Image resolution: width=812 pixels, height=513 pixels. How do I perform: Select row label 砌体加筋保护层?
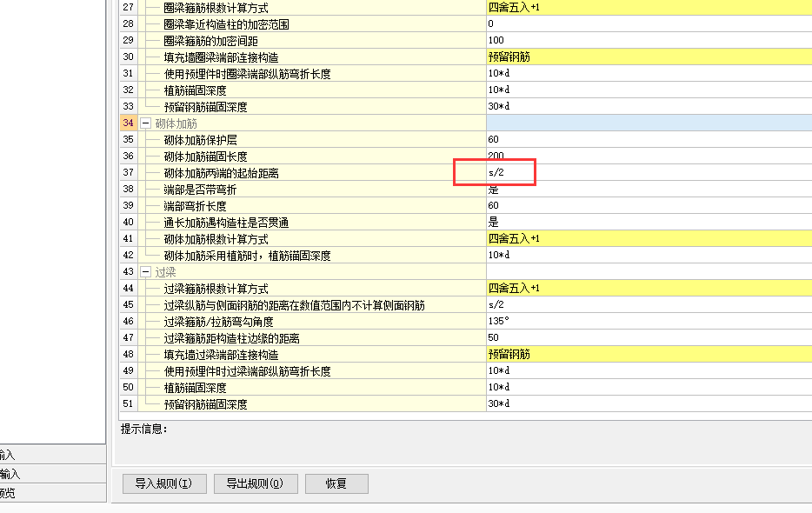click(201, 140)
